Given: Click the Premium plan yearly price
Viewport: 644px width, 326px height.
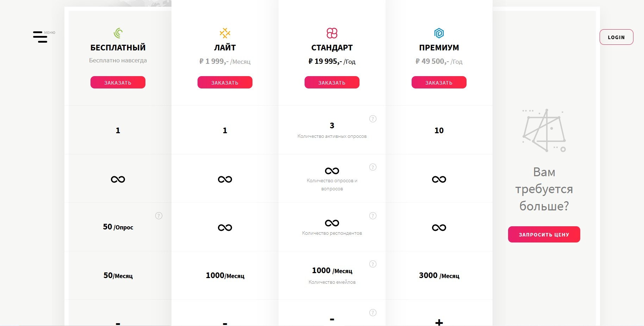Looking at the screenshot, I should [439, 61].
